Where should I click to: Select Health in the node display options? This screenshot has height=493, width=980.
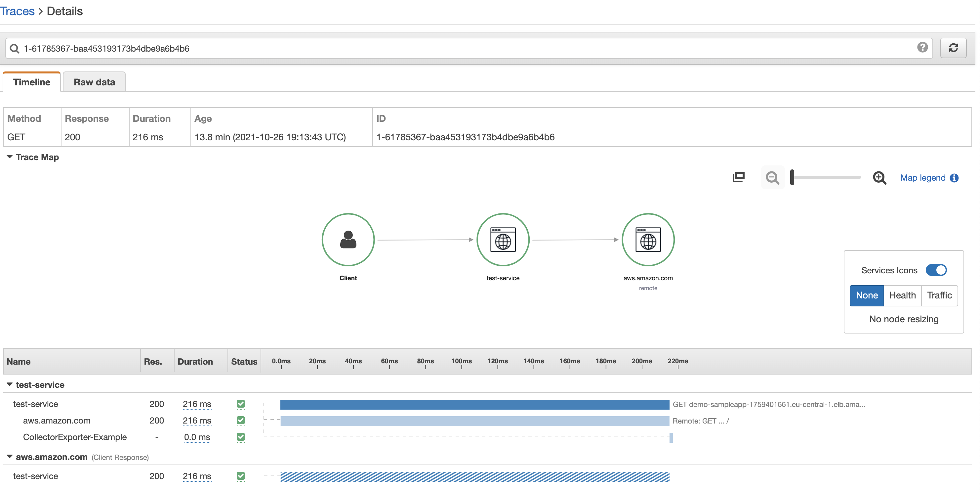(903, 295)
